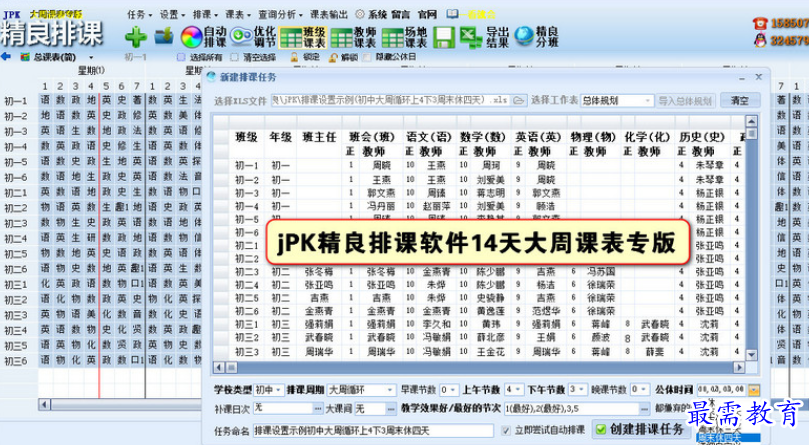Open the 查询分析 menu
The image size is (809, 445).
coord(280,14)
